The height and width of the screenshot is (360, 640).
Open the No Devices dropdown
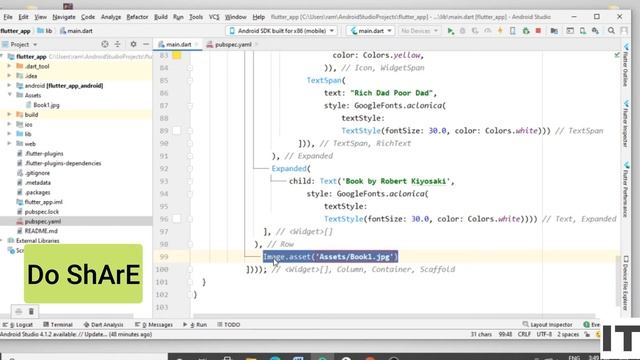[x=419, y=31]
